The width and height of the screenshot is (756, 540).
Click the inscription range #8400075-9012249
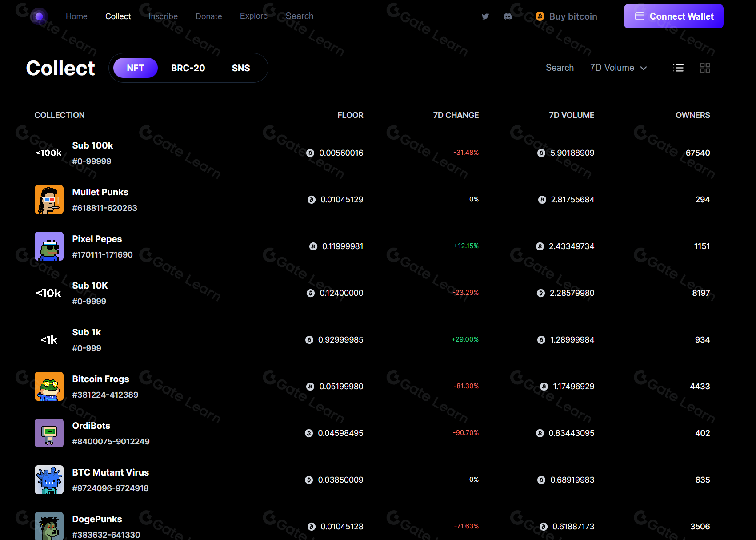(111, 442)
